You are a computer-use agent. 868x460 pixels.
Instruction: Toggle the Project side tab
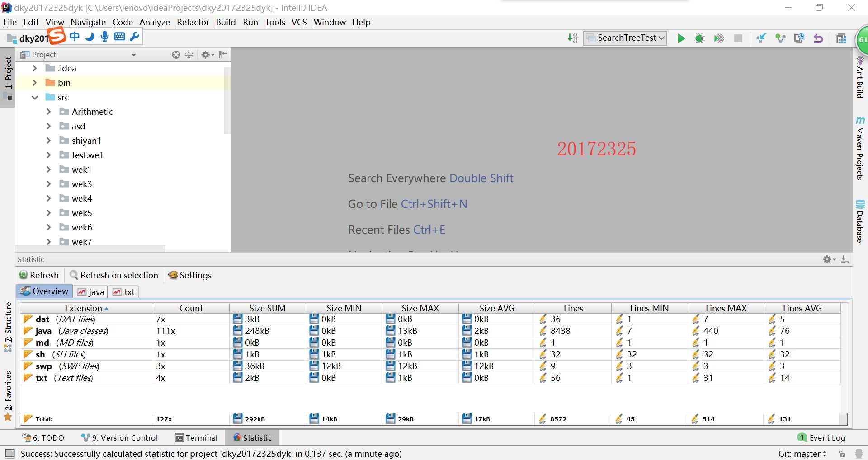(x=8, y=77)
